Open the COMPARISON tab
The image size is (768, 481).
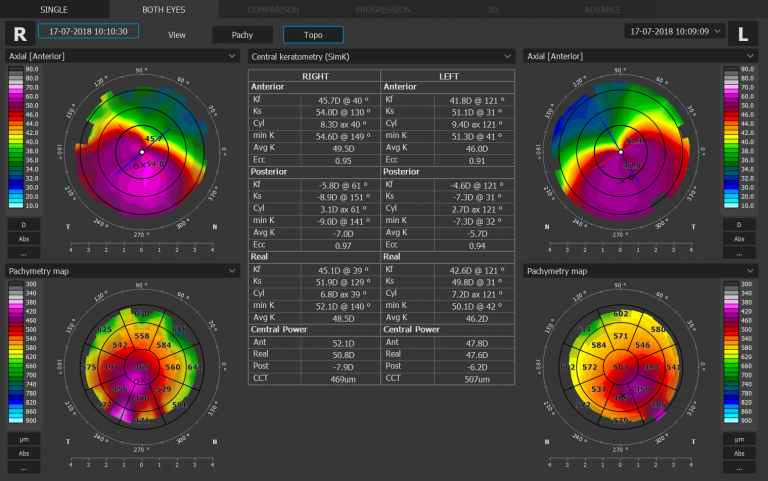pyautogui.click(x=273, y=9)
